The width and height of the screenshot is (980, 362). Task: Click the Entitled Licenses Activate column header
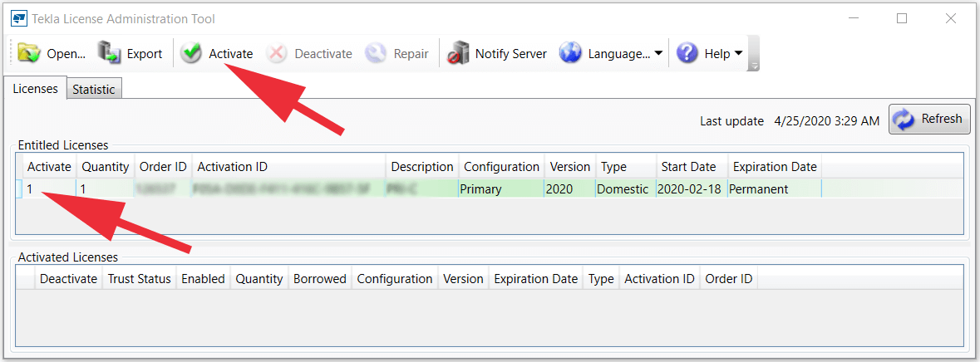[49, 167]
